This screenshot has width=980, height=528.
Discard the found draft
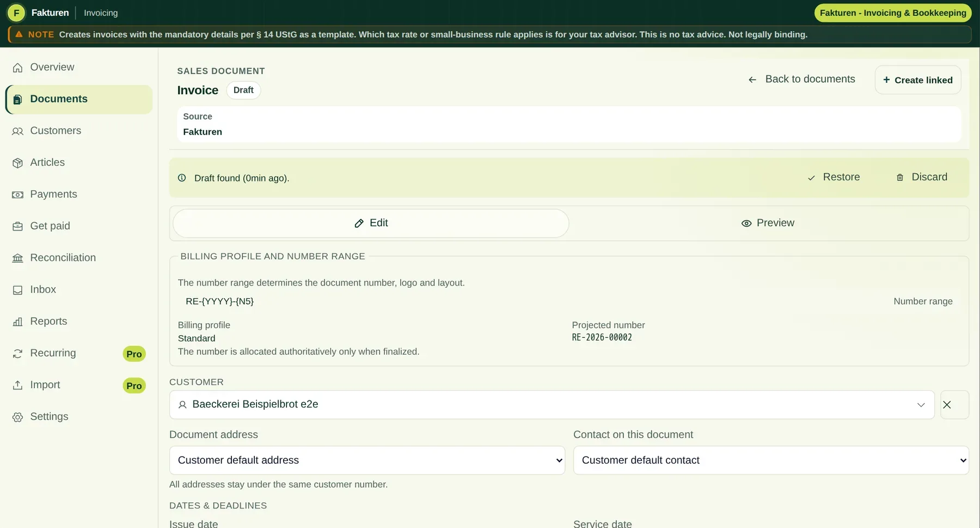point(921,177)
